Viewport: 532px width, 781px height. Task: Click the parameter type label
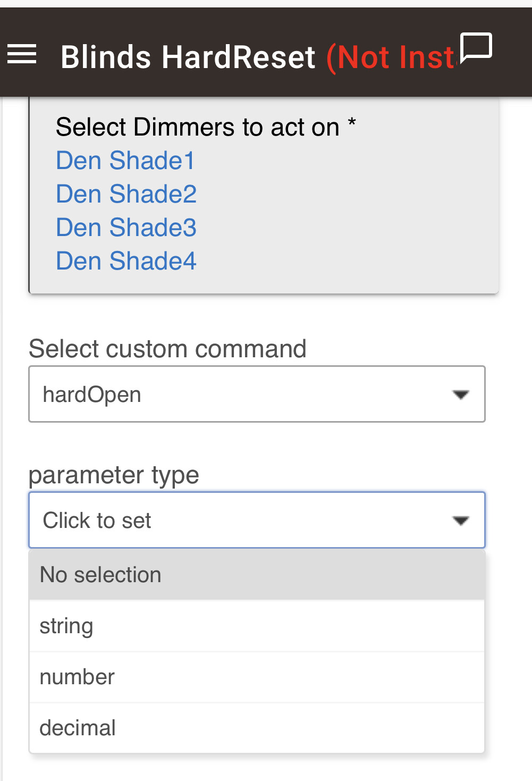click(x=114, y=475)
